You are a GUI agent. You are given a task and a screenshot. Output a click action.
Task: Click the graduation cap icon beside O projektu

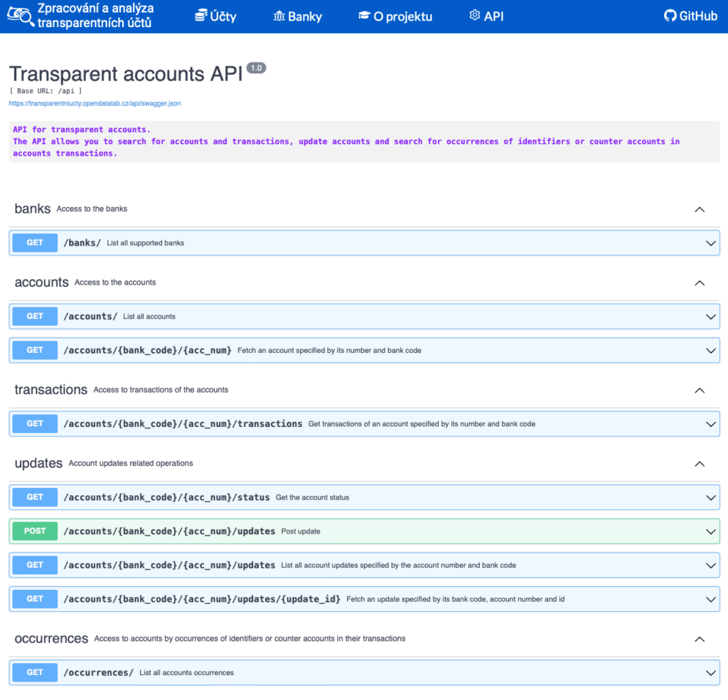pos(364,16)
